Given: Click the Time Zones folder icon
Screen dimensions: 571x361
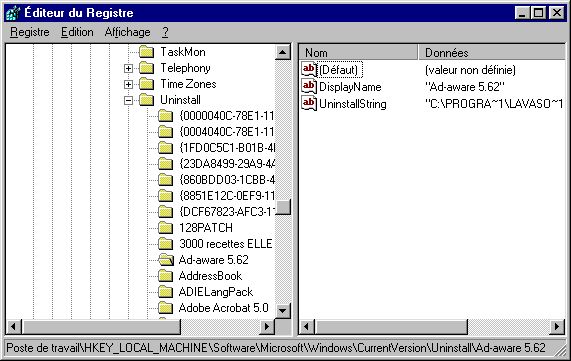Looking at the screenshot, I should click(147, 84).
